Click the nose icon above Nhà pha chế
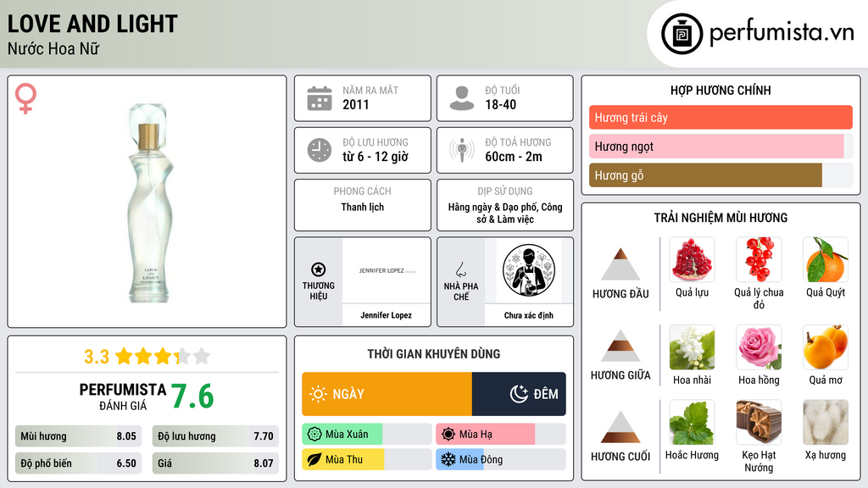 460,269
